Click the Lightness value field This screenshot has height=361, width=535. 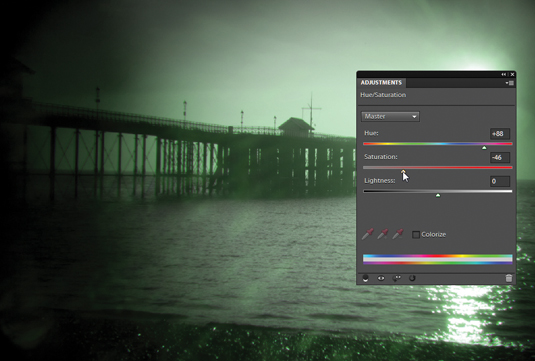point(500,181)
